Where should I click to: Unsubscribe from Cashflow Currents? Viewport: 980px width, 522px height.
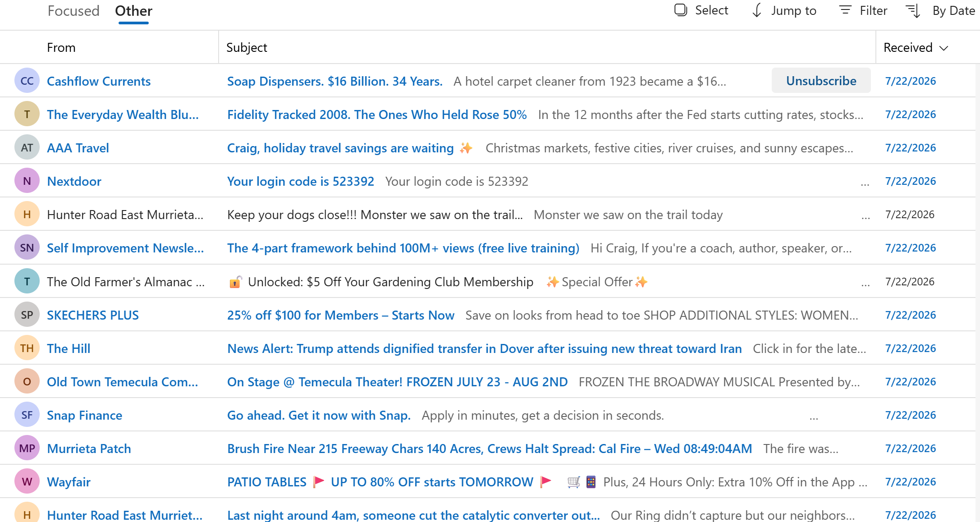[x=821, y=81]
